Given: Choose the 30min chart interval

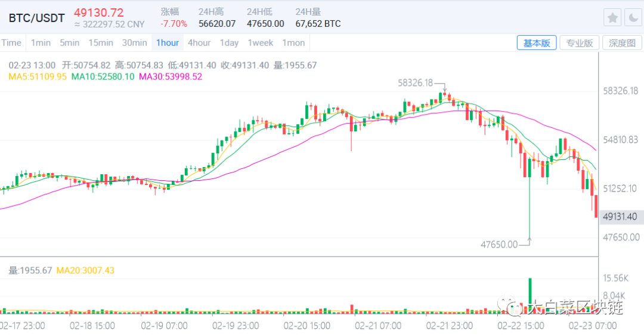Looking at the screenshot, I should [x=135, y=42].
